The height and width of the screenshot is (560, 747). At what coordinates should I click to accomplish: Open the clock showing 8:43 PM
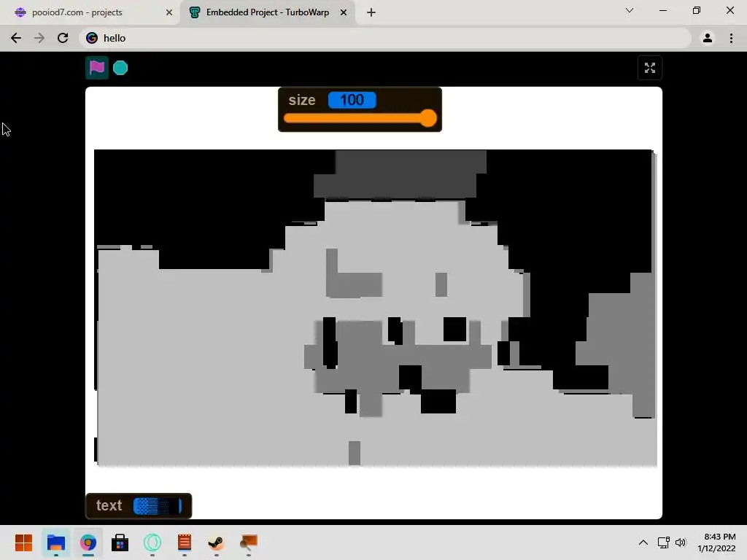pos(716,542)
